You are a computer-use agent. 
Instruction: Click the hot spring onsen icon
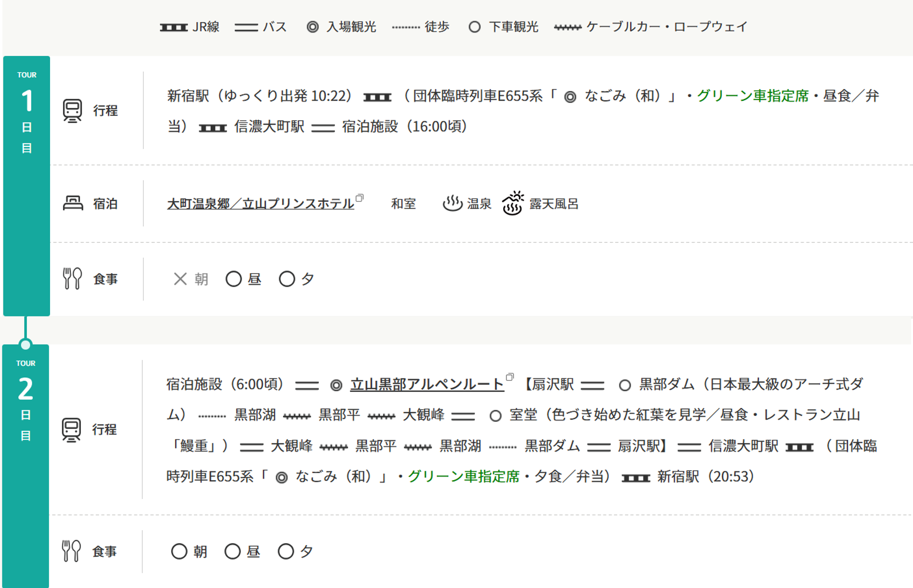pyautogui.click(x=452, y=203)
